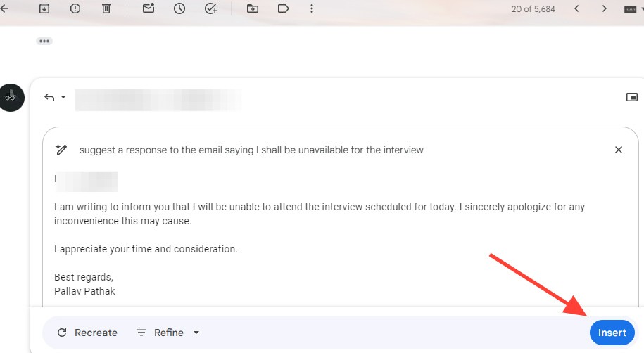Mark the email as unread
644x353 pixels.
[x=149, y=8]
